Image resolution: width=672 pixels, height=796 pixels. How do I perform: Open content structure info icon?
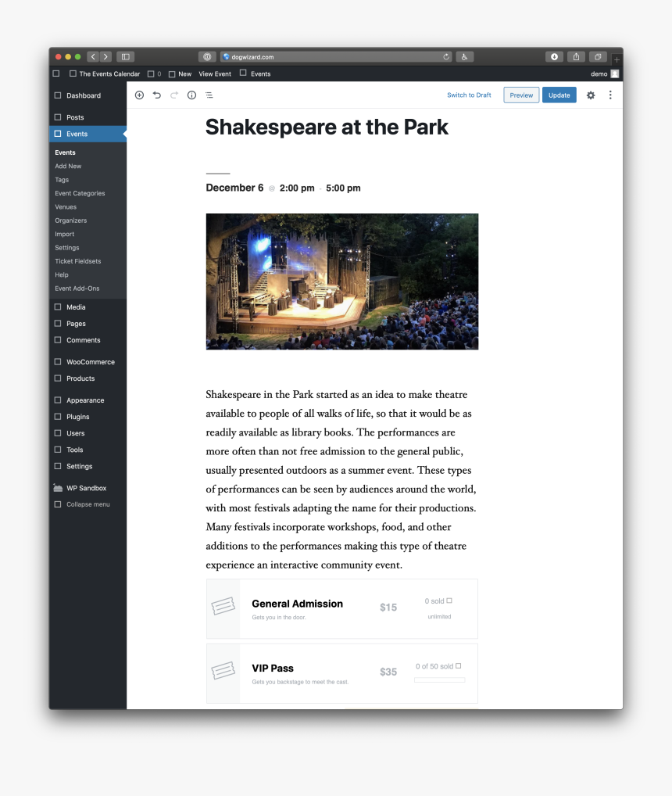(191, 95)
